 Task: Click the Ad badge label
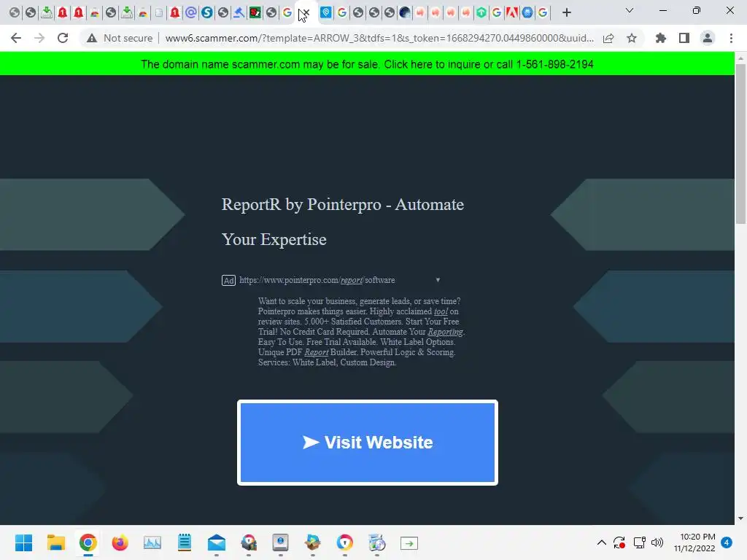228,281
